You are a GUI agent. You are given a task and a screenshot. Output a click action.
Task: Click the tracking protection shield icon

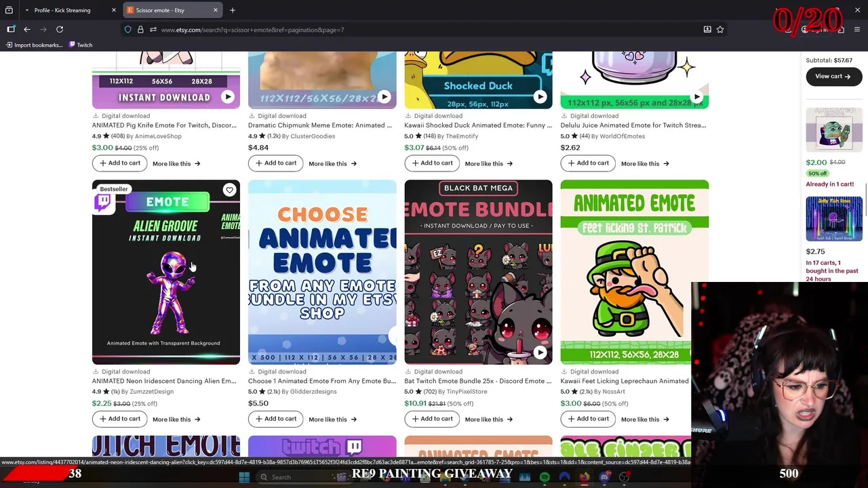127,29
